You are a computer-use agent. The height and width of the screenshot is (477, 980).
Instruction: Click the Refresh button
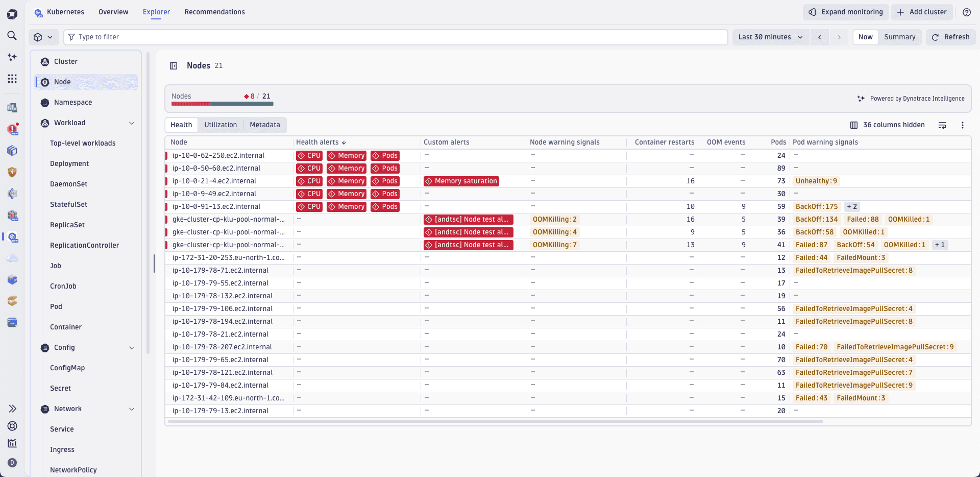click(950, 37)
